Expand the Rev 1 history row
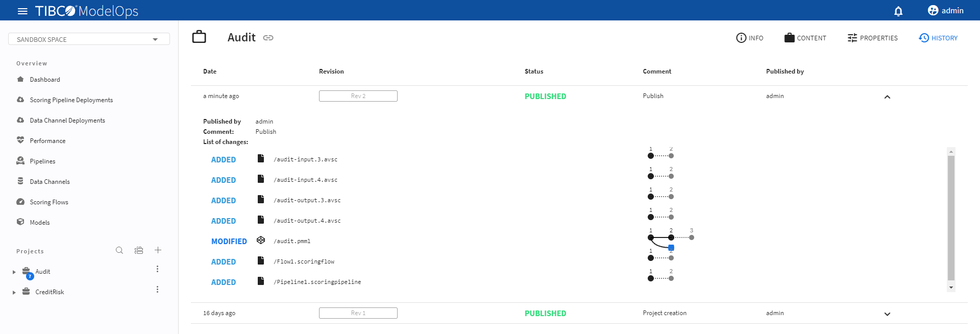980x334 pixels. coord(887,314)
